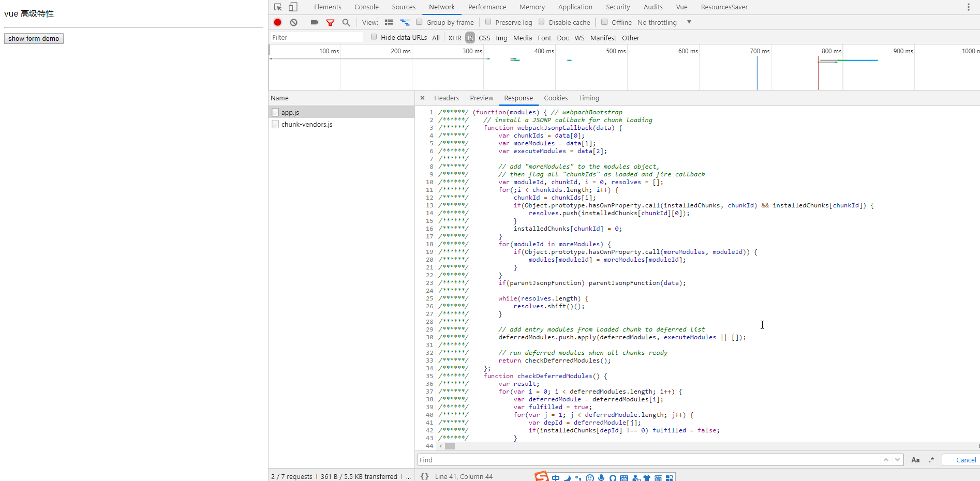Switch to the Sources tab
Image resolution: width=980 pixels, height=481 pixels.
[x=404, y=7]
